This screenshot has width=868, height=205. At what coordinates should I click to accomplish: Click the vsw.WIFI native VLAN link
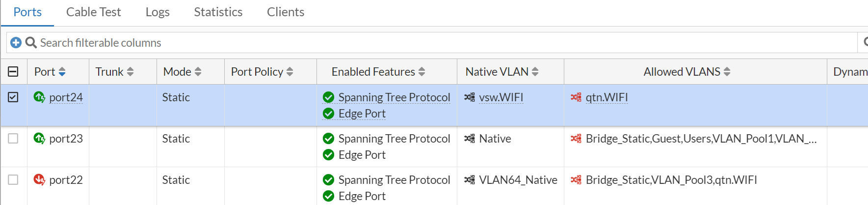pyautogui.click(x=501, y=97)
